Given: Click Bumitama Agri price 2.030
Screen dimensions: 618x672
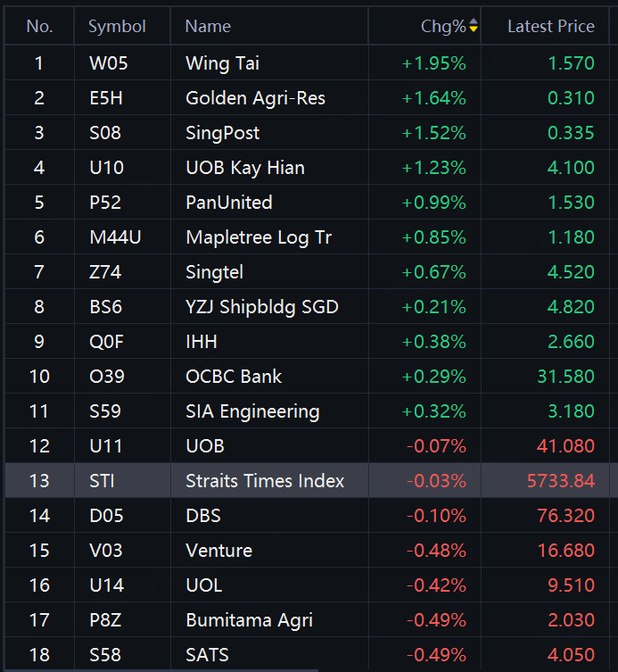Looking at the screenshot, I should pyautogui.click(x=571, y=620).
